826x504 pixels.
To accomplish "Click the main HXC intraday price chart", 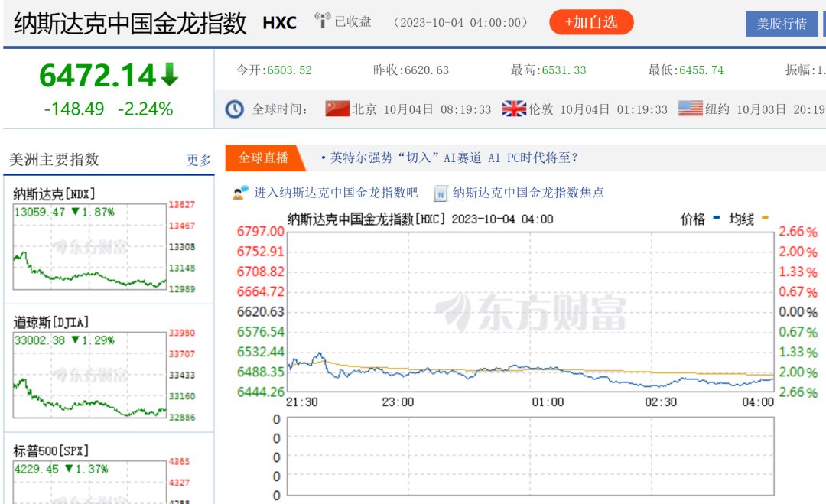I will pos(531,312).
